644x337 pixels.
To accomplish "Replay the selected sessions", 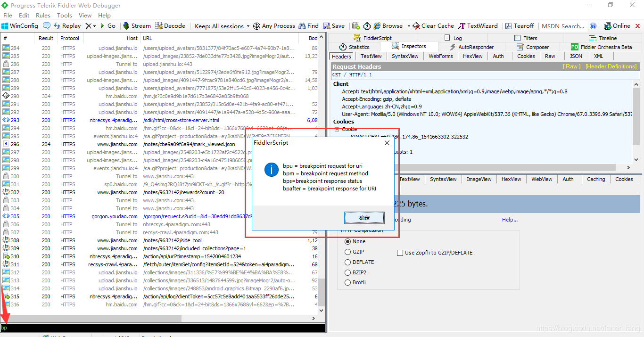I will coord(66,26).
